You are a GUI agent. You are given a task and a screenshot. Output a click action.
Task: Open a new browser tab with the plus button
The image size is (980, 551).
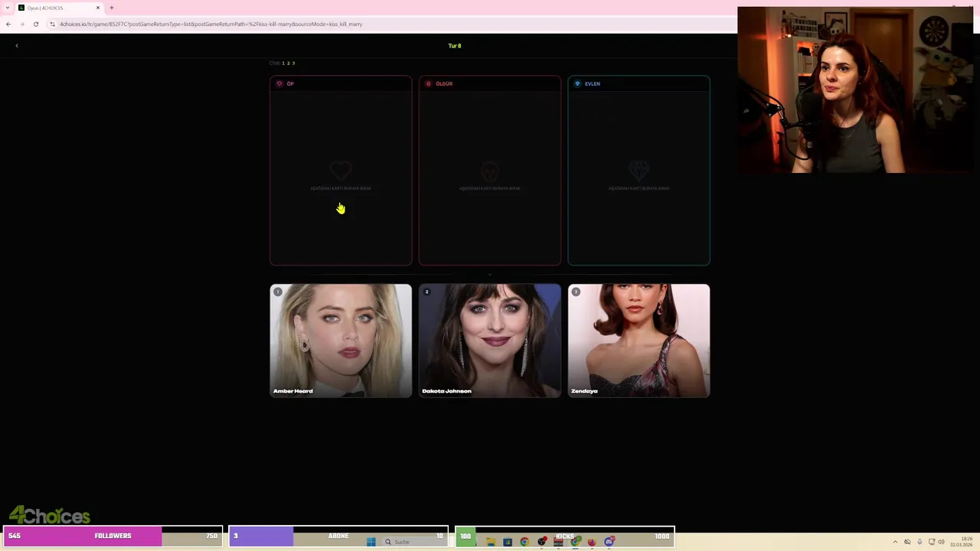[112, 8]
